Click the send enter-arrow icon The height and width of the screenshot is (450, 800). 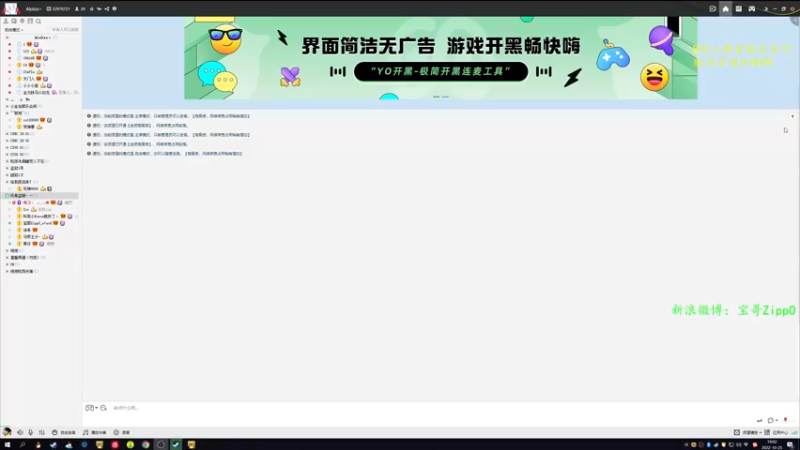pos(759,420)
